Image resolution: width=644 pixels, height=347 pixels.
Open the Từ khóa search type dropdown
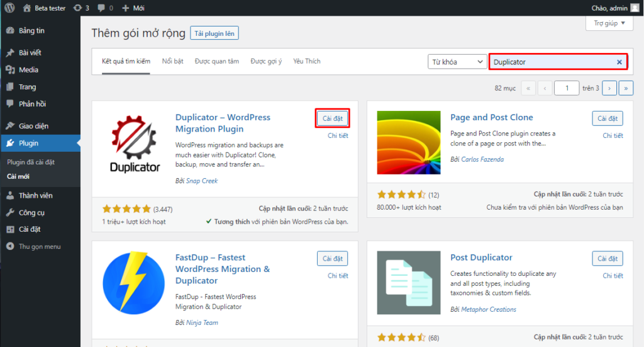click(x=457, y=62)
